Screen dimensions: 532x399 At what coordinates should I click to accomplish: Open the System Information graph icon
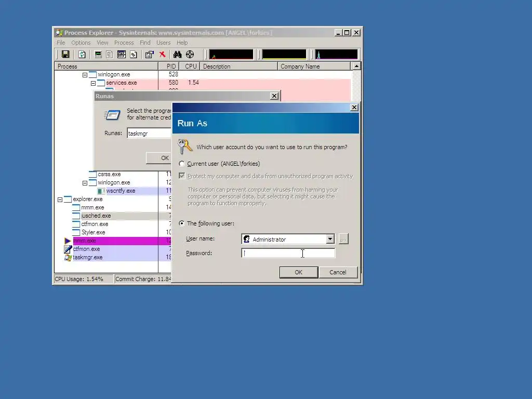98,54
